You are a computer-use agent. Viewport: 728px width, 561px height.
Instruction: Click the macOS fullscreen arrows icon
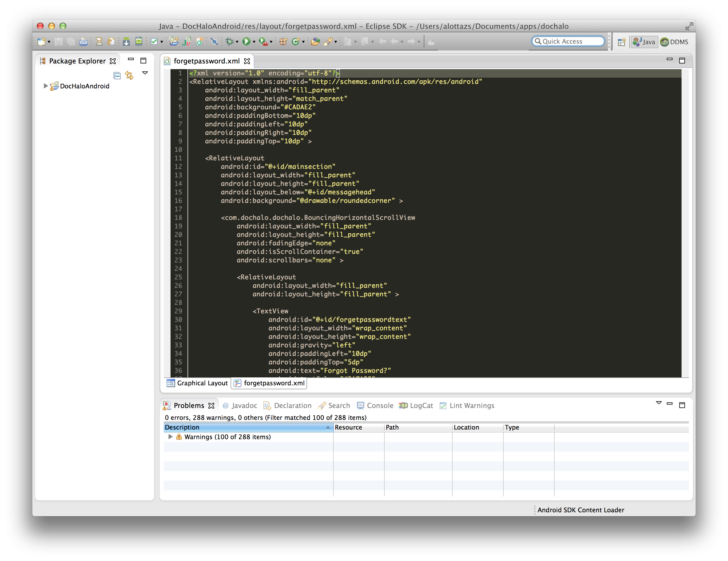(689, 26)
